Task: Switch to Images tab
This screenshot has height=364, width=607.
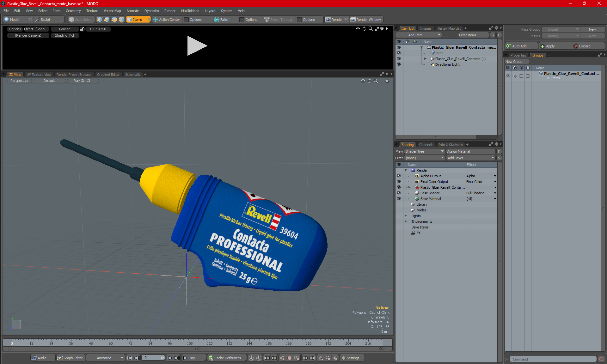Action: point(426,28)
